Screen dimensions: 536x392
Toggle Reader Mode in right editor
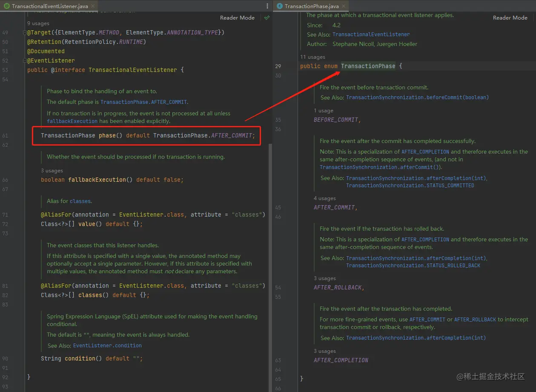510,18
